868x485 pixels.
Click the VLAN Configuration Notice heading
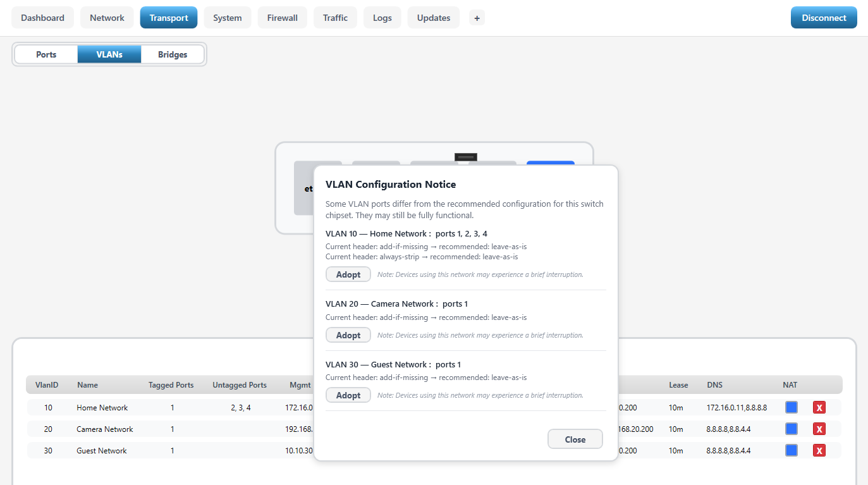(x=391, y=185)
